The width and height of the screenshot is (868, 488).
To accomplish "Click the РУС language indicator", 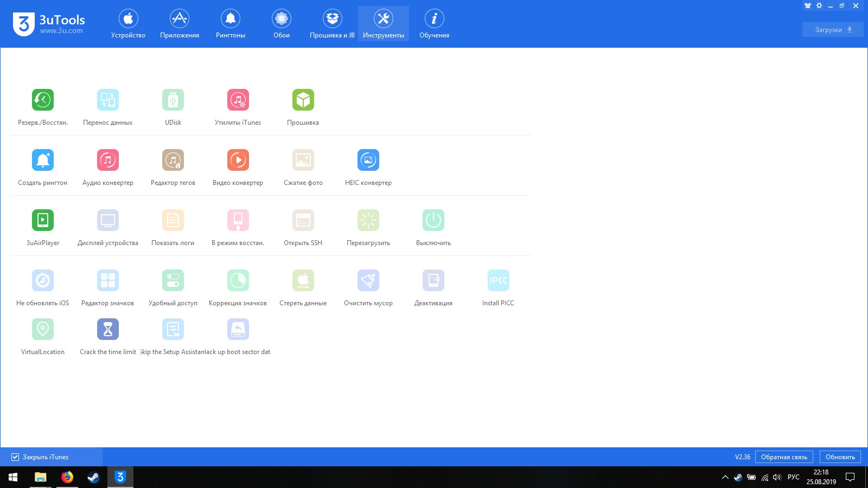I will pyautogui.click(x=794, y=477).
